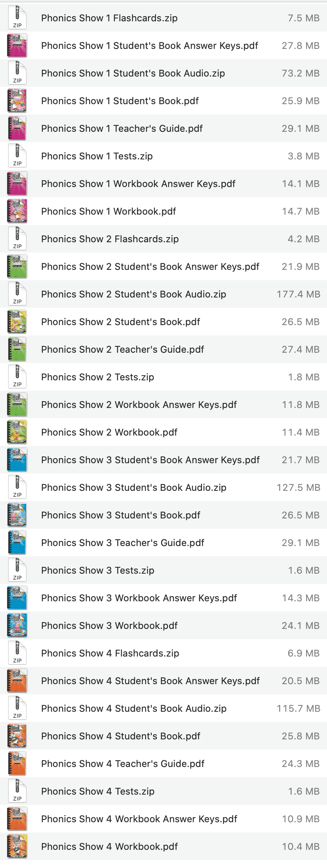Click the green cover thumbnail of Phonics Show 2 Teacher's Guide

[17, 349]
